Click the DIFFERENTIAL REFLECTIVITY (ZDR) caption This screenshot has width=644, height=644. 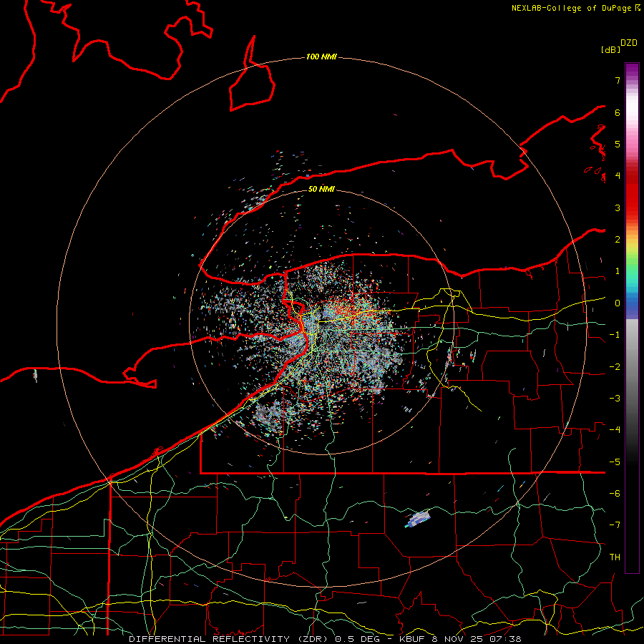228,639
